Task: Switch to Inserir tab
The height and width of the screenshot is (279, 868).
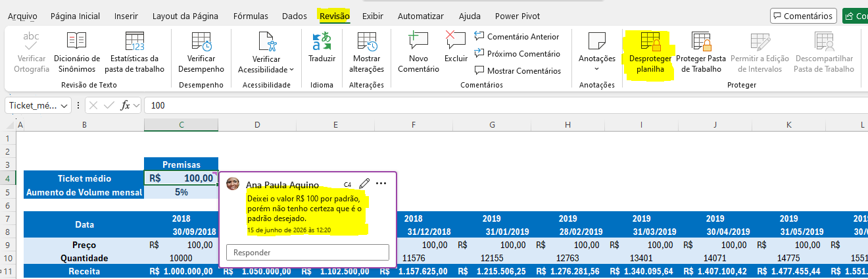Action: coord(126,15)
